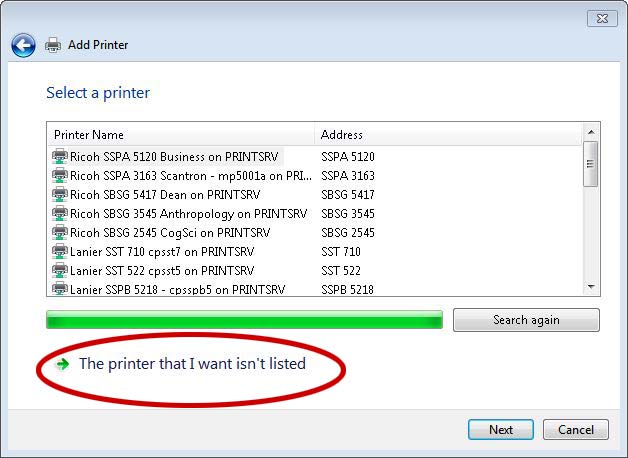628x458 pixels.
Task: Click the Next button
Action: point(501,430)
